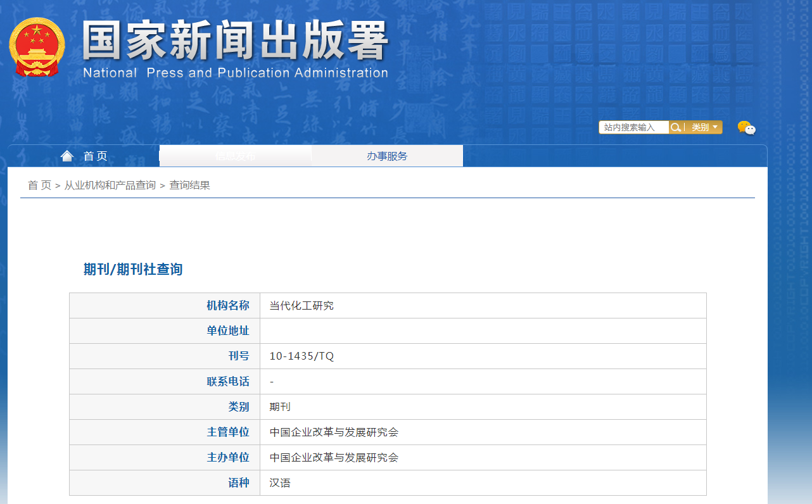Click the house icon in navigation bar
Screen dimensions: 812x504
[67, 156]
